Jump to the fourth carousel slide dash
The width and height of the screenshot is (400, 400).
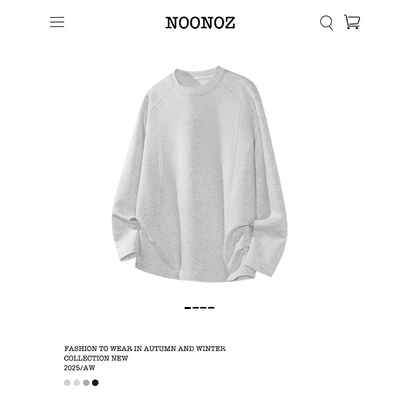211,308
